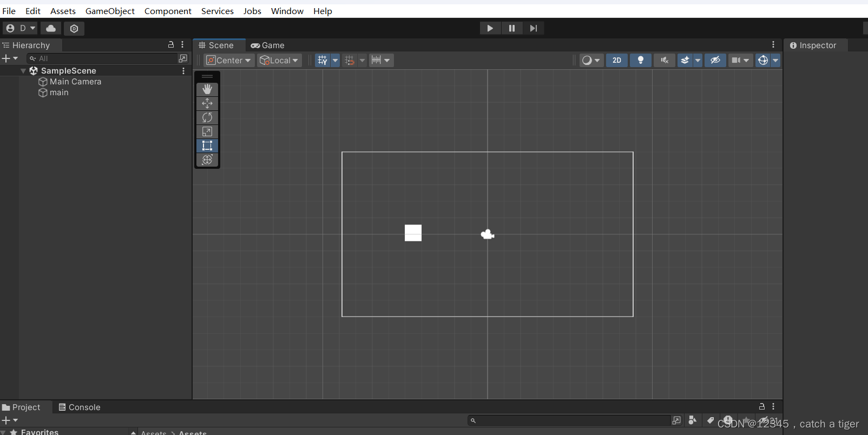Viewport: 868px width, 435px height.
Task: Click the Project search field
Action: (569, 420)
